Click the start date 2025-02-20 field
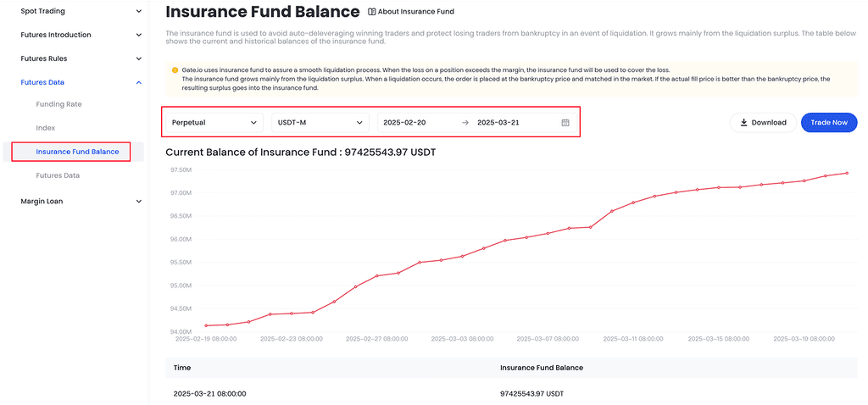The image size is (868, 405). click(405, 123)
